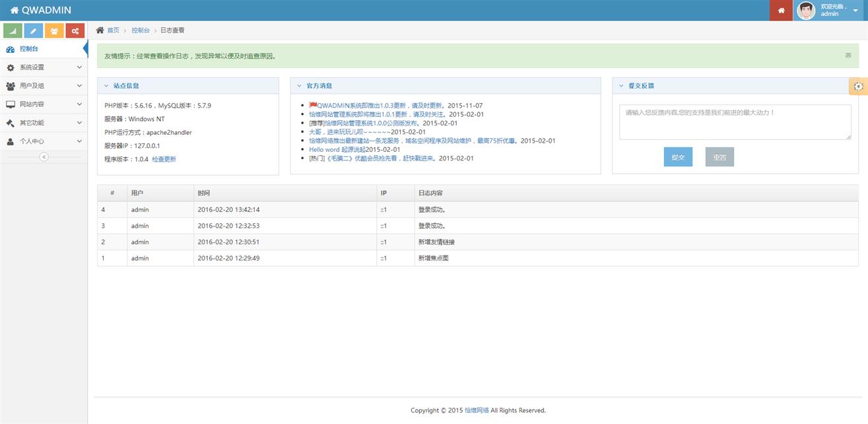The height and width of the screenshot is (424, 868).
Task: Click the feedback text input area
Action: pos(735,122)
